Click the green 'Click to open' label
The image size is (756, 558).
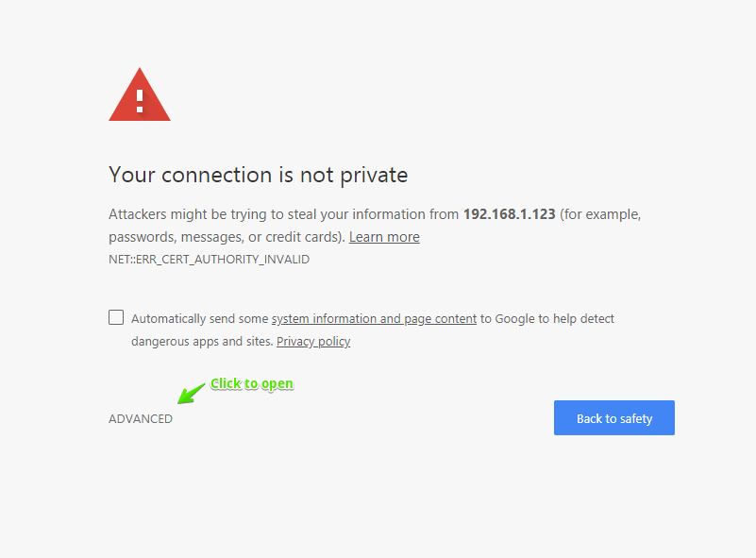point(252,383)
